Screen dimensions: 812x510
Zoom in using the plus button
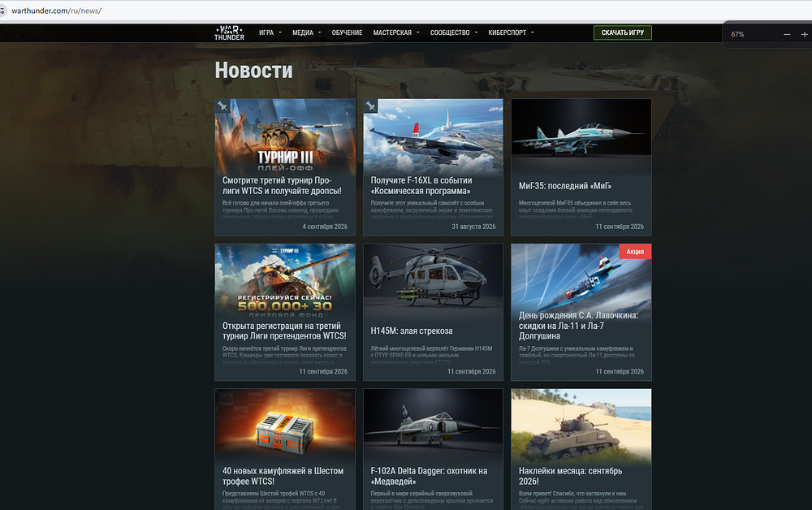pyautogui.click(x=804, y=34)
